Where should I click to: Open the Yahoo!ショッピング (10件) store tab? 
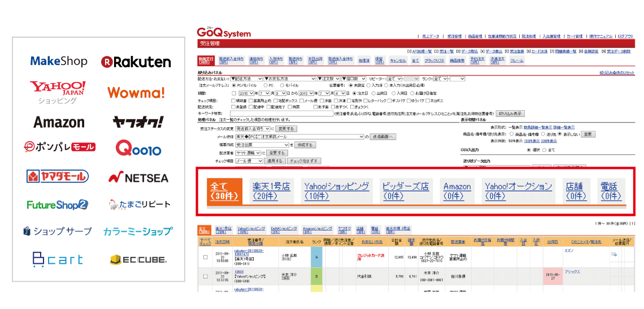click(x=337, y=192)
